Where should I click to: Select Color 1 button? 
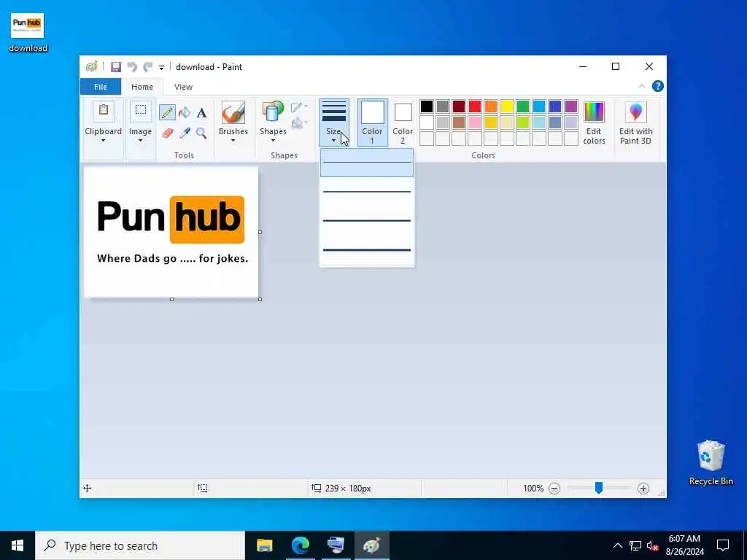[x=372, y=122]
